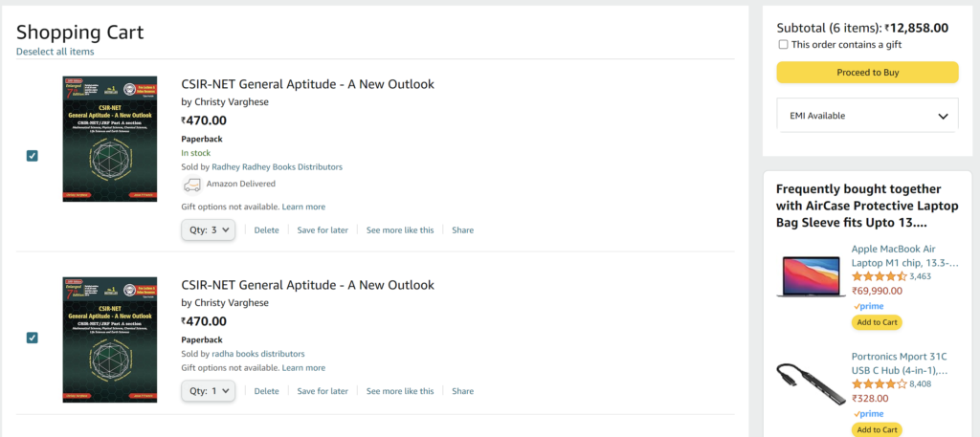Click the second book cover thumbnail
The image size is (980, 437).
click(x=110, y=339)
